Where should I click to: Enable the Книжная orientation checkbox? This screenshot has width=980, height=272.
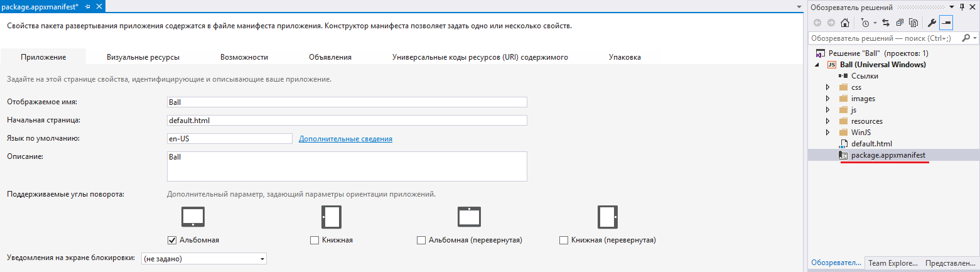coord(315,240)
